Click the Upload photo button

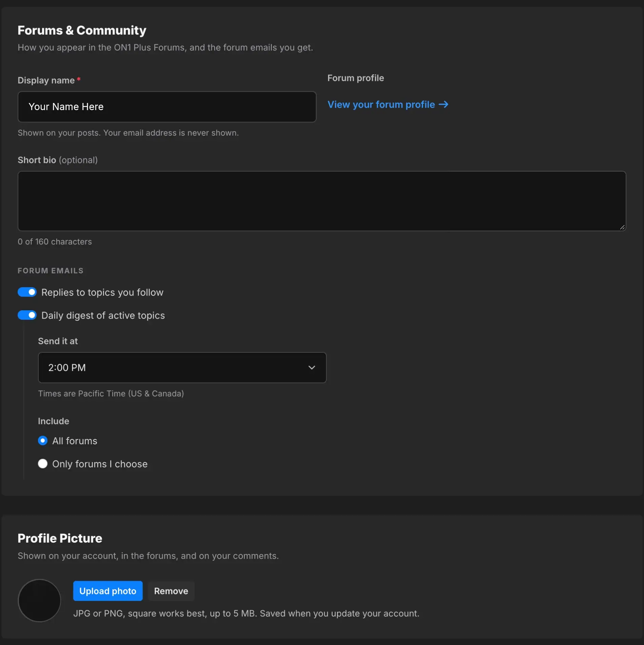[x=108, y=591]
